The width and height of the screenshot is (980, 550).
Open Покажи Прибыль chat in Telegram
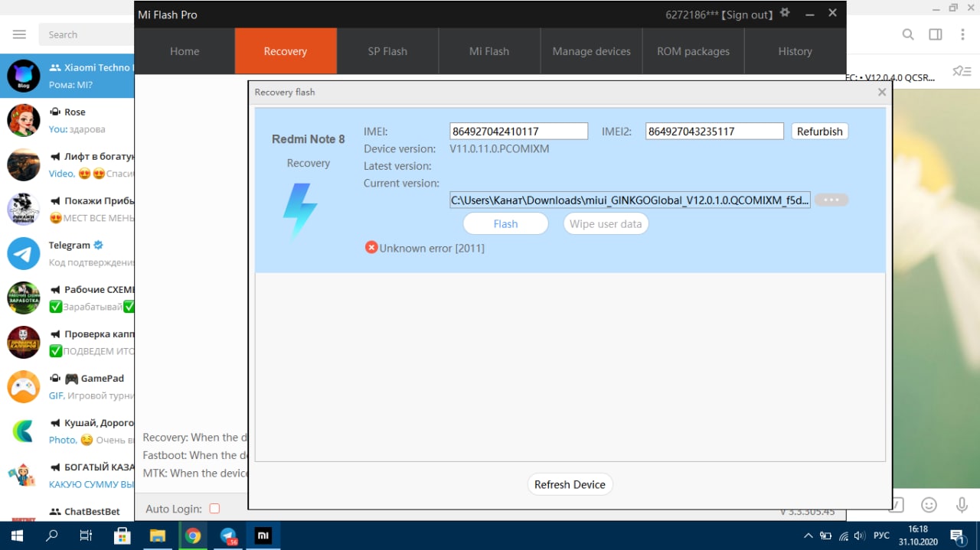coord(67,209)
